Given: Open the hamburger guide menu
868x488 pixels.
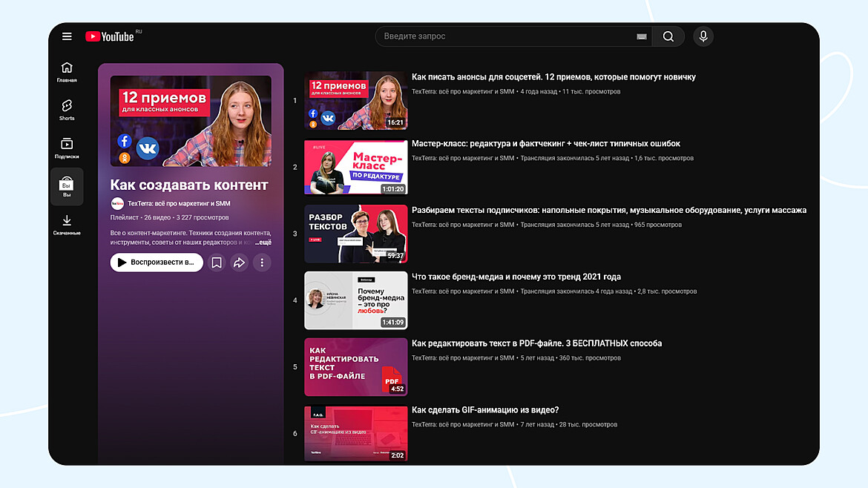Looking at the screenshot, I should pyautogui.click(x=67, y=36).
